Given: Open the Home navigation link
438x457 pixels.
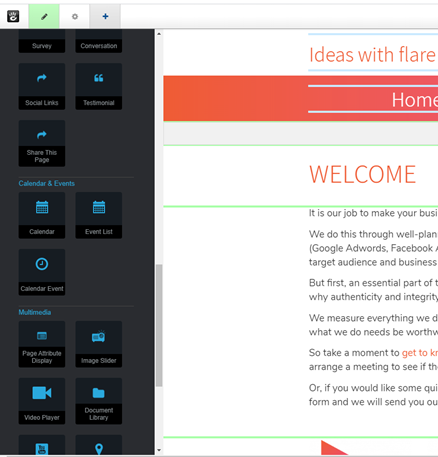Looking at the screenshot, I should 415,100.
